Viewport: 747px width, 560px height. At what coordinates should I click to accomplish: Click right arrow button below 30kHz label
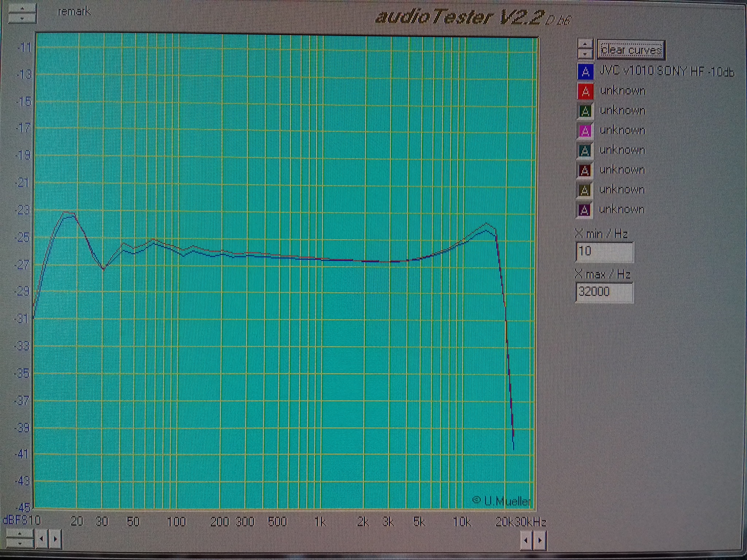click(x=539, y=540)
